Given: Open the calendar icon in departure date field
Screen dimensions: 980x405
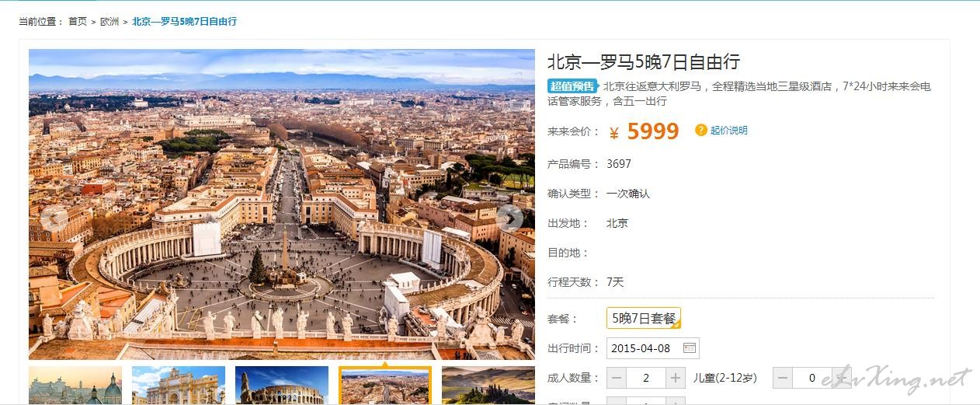Looking at the screenshot, I should 690,348.
